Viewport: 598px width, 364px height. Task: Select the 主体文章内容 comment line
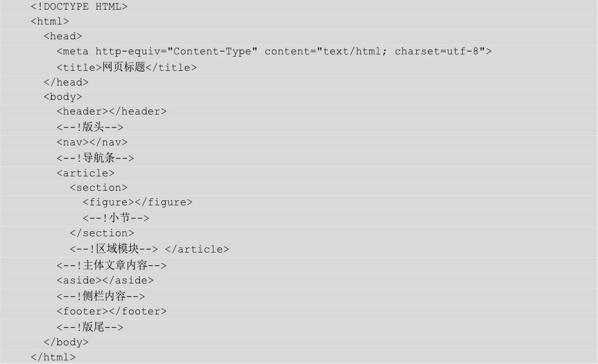point(111,265)
